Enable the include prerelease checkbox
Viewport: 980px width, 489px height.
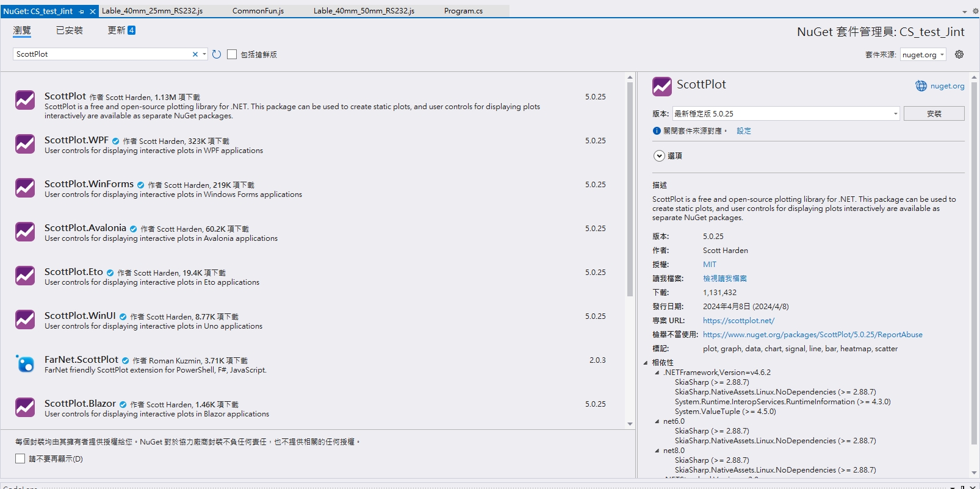[232, 54]
